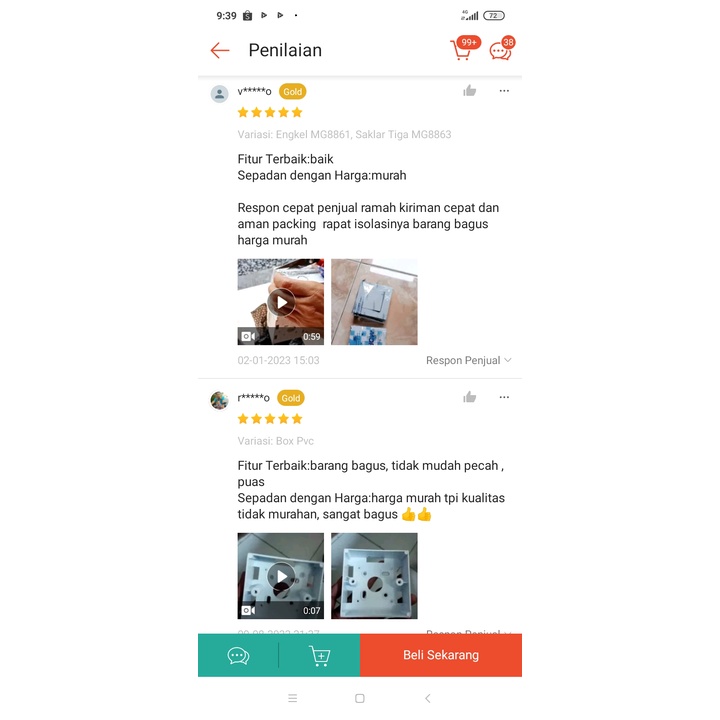This screenshot has width=720, height=720.
Task: Play the 0:59 review video
Action: pyautogui.click(x=281, y=302)
